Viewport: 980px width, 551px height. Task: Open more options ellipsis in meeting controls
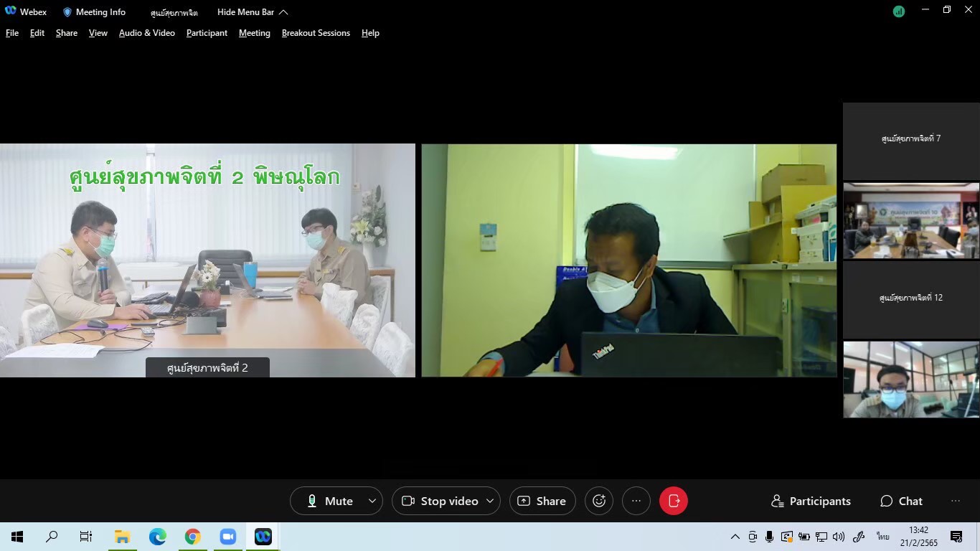[x=636, y=501]
